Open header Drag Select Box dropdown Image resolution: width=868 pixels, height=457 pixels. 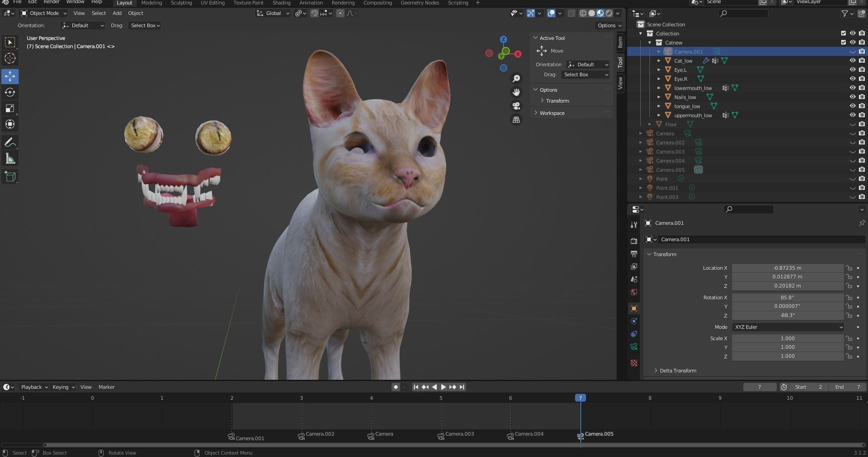click(x=145, y=25)
